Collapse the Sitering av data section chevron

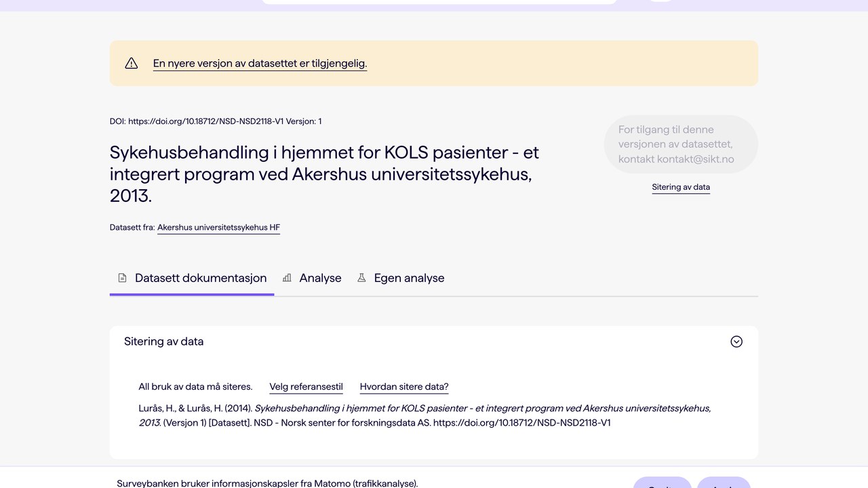click(736, 342)
